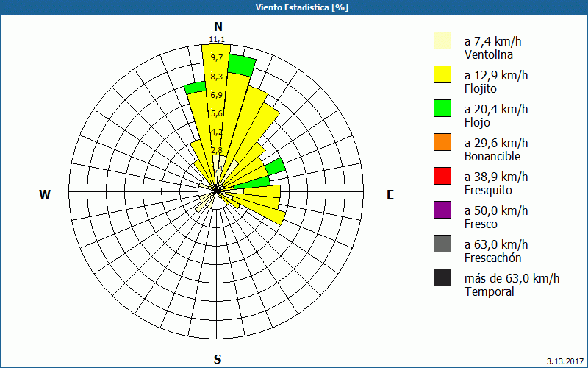The width and height of the screenshot is (588, 368).
Task: Click the gray Frescachón legend swatch
Action: click(x=442, y=244)
